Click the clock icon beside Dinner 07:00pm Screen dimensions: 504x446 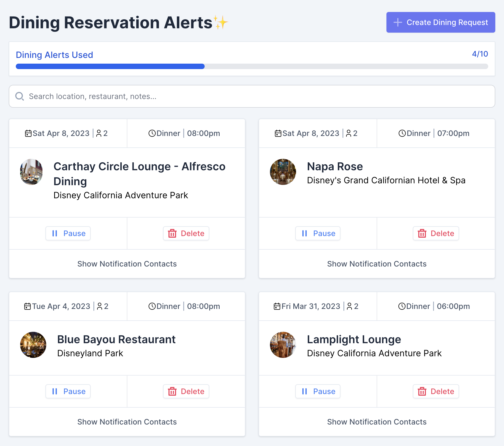tap(402, 133)
